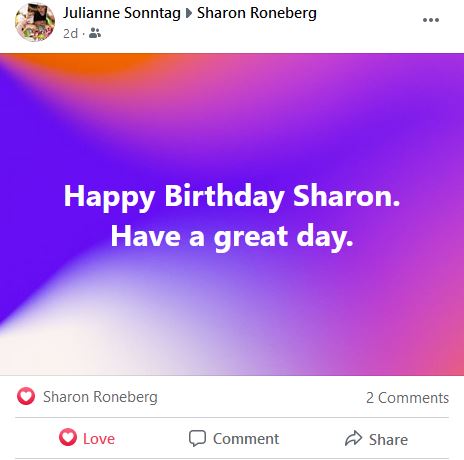Open Julianne Sonntag's profile name link
The width and height of the screenshot is (464, 460).
(122, 13)
